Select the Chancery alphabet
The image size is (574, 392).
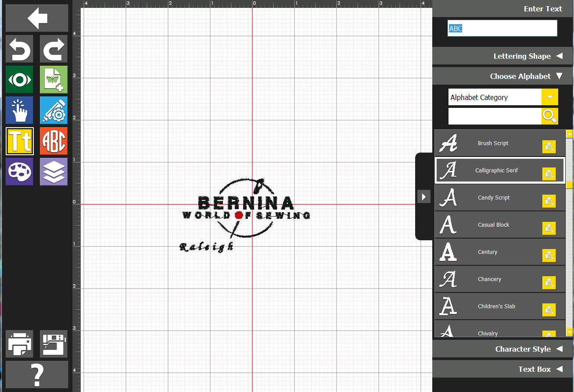pos(500,279)
